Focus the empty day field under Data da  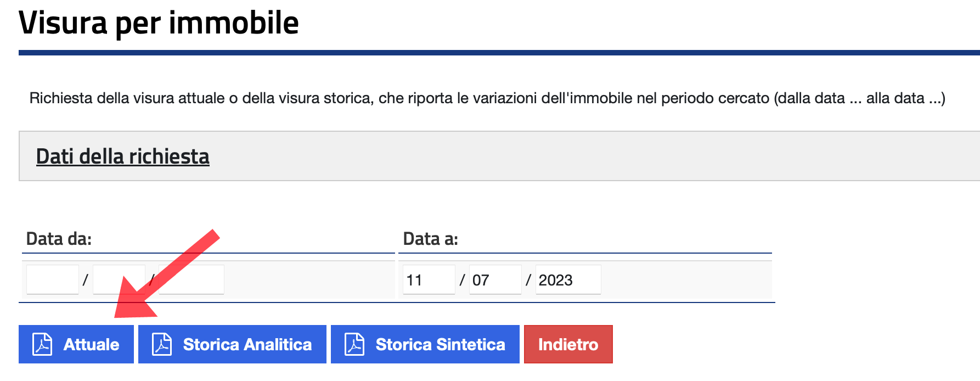(53, 279)
